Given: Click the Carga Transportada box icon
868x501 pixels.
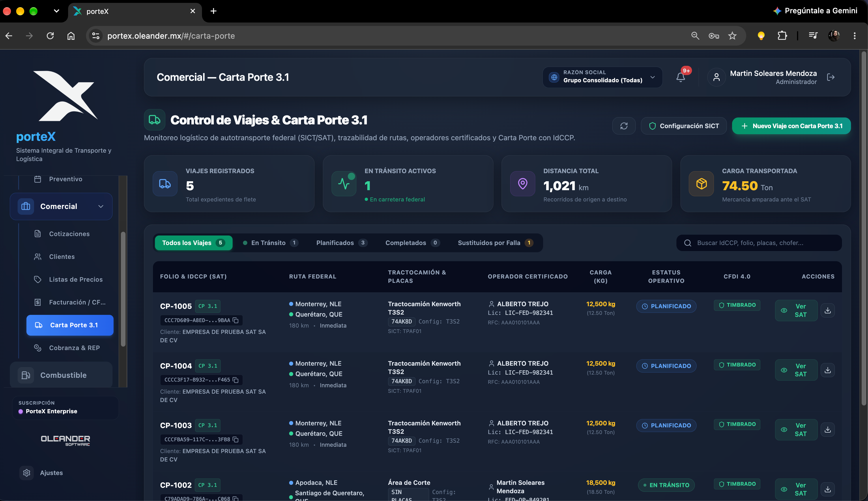Looking at the screenshot, I should pyautogui.click(x=701, y=184).
